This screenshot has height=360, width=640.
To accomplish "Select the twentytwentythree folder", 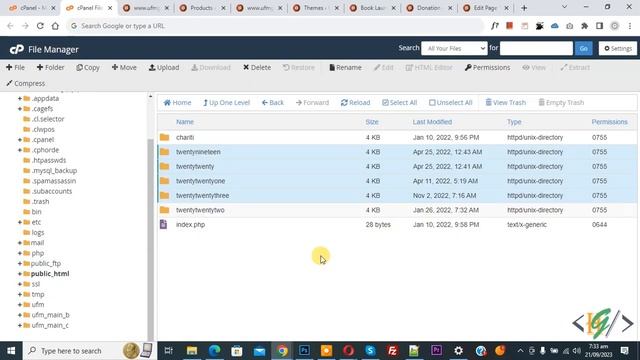I will (397, 196).
